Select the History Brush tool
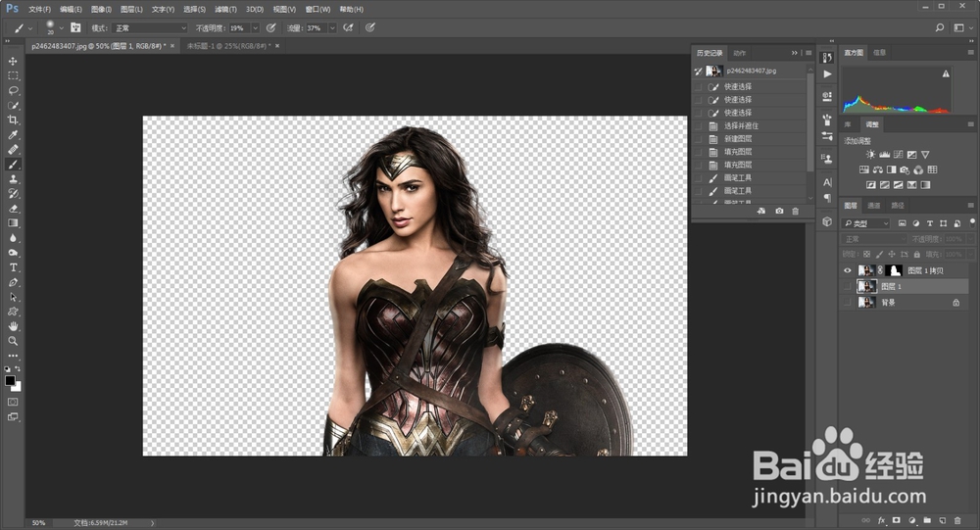This screenshot has width=980, height=530. [13, 194]
